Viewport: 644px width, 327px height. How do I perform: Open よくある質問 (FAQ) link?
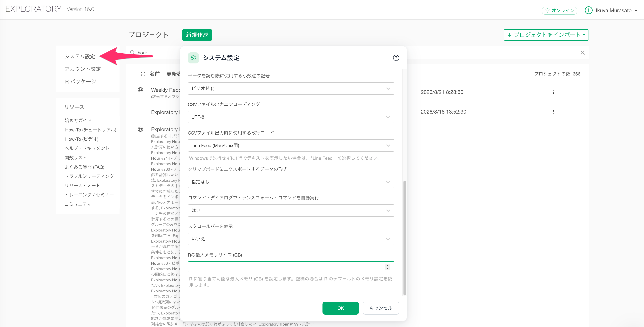(x=84, y=167)
